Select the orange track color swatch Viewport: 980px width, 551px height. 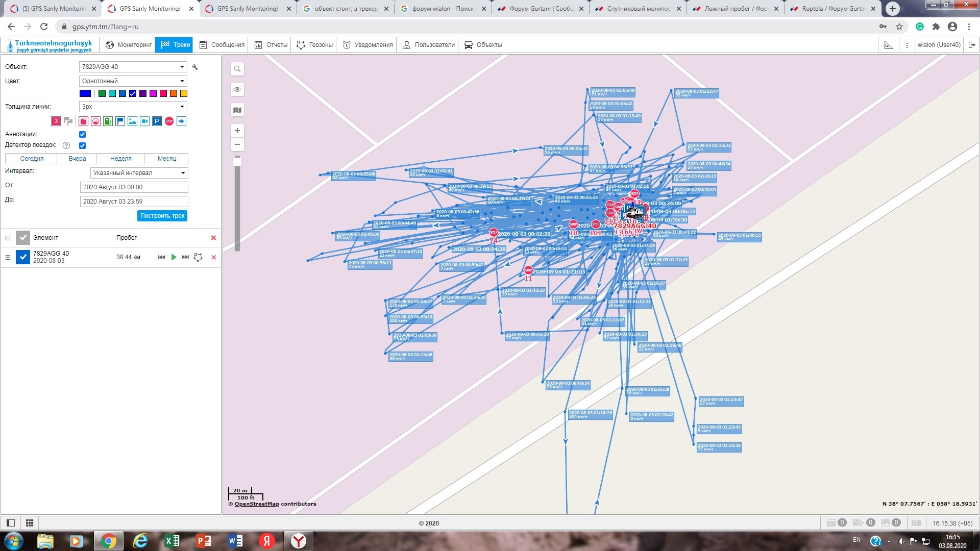tap(174, 93)
